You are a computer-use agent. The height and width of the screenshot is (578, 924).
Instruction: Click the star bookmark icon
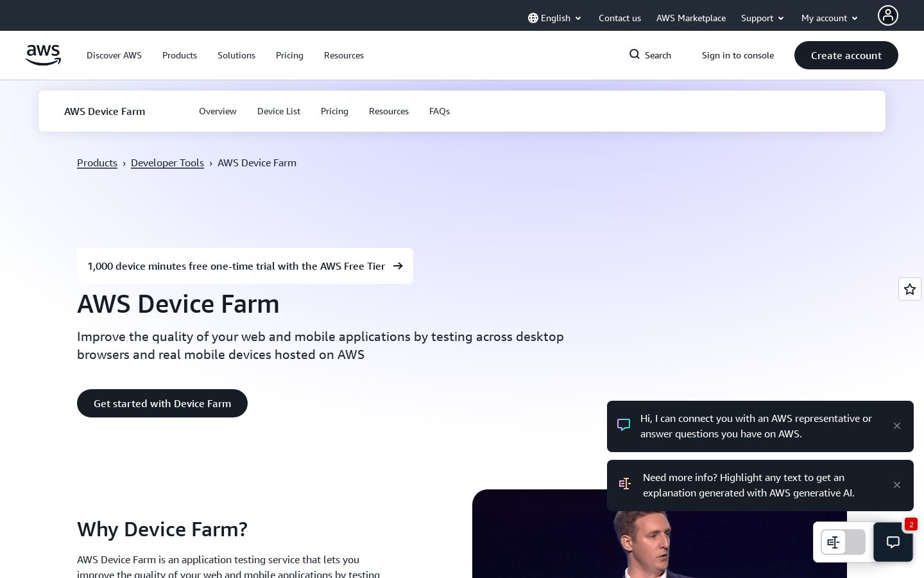click(910, 289)
